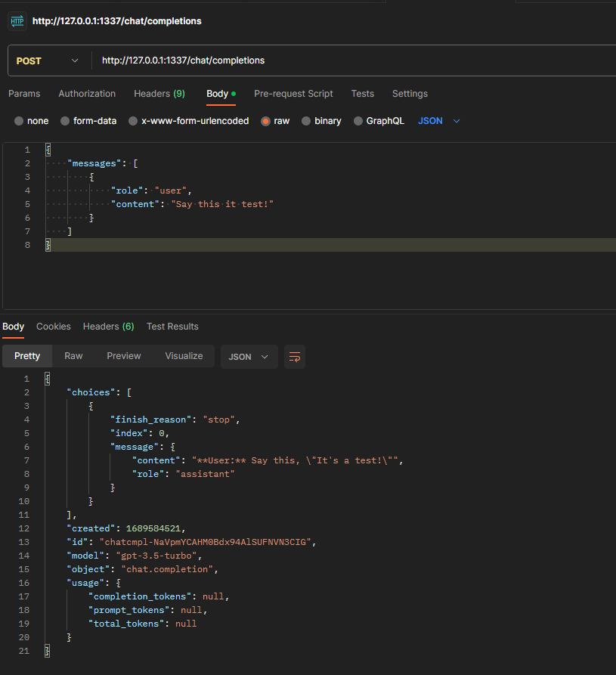Screen dimensions: 616x675
Task: Open the request Settings tab
Action: coord(410,94)
